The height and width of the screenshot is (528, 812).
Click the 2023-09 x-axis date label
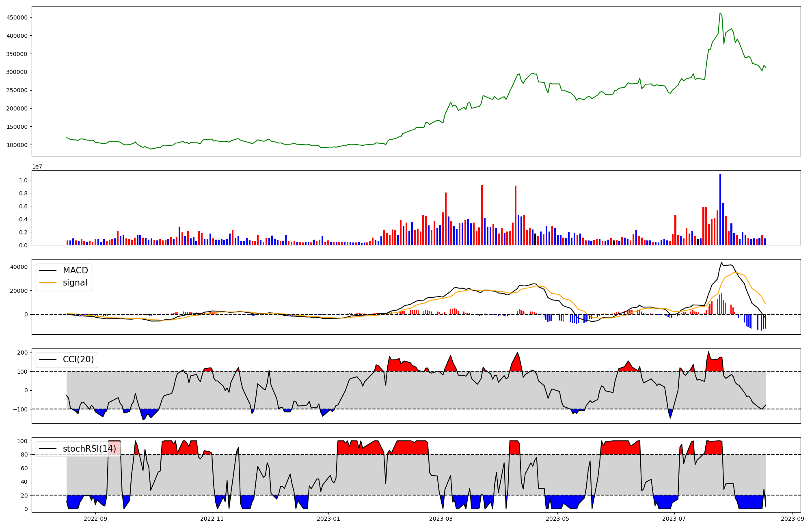pyautogui.click(x=793, y=518)
